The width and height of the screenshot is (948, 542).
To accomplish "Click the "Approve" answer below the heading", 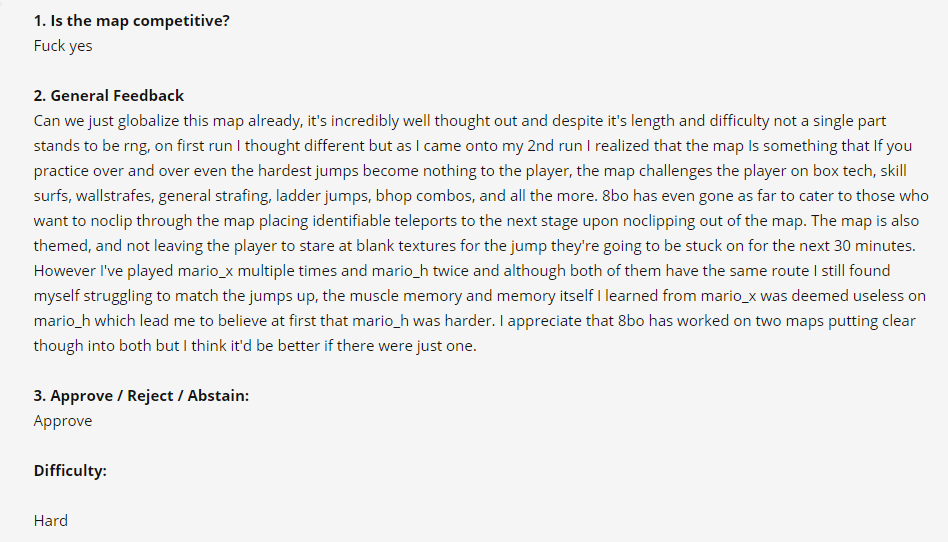I will click(x=63, y=421).
